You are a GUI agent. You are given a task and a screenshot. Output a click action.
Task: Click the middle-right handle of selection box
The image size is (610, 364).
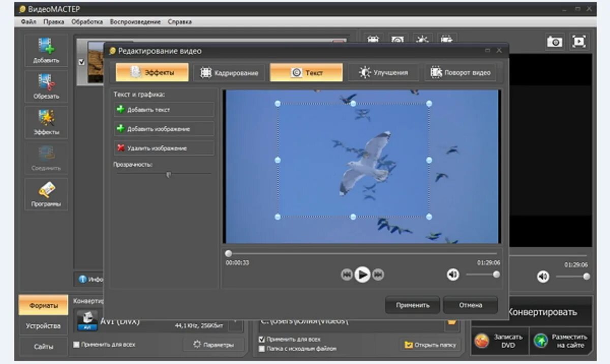(x=429, y=160)
